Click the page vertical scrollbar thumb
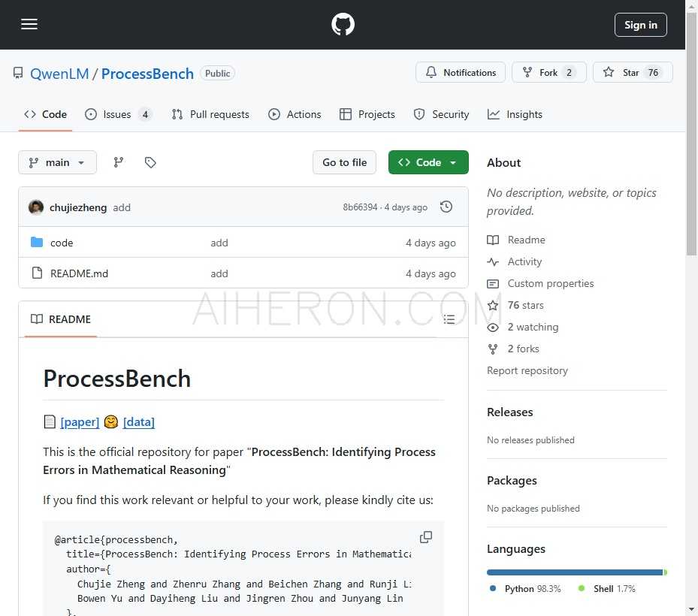Image resolution: width=698 pixels, height=616 pixels. click(691, 134)
